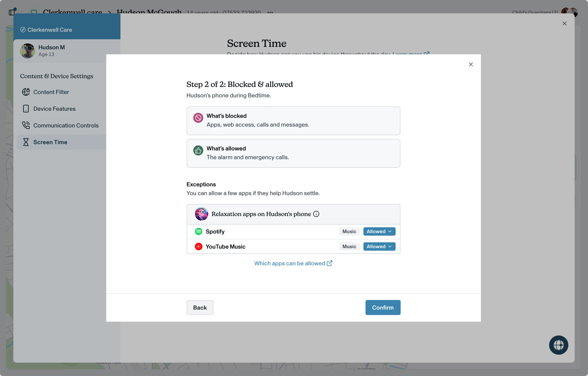This screenshot has height=376, width=588.
Task: Click the What's blocked card
Action: point(293,121)
